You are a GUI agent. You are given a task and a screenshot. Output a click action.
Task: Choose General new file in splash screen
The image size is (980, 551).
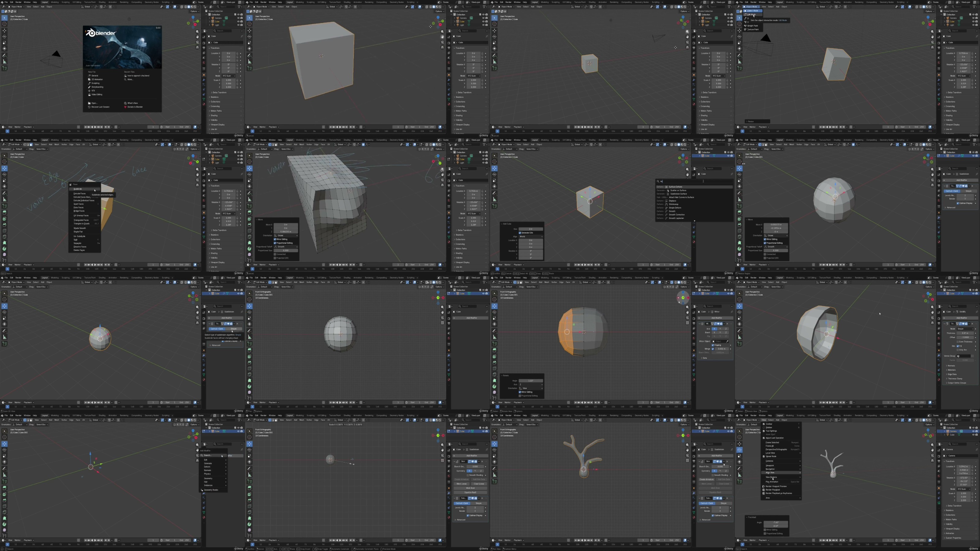[x=94, y=76]
